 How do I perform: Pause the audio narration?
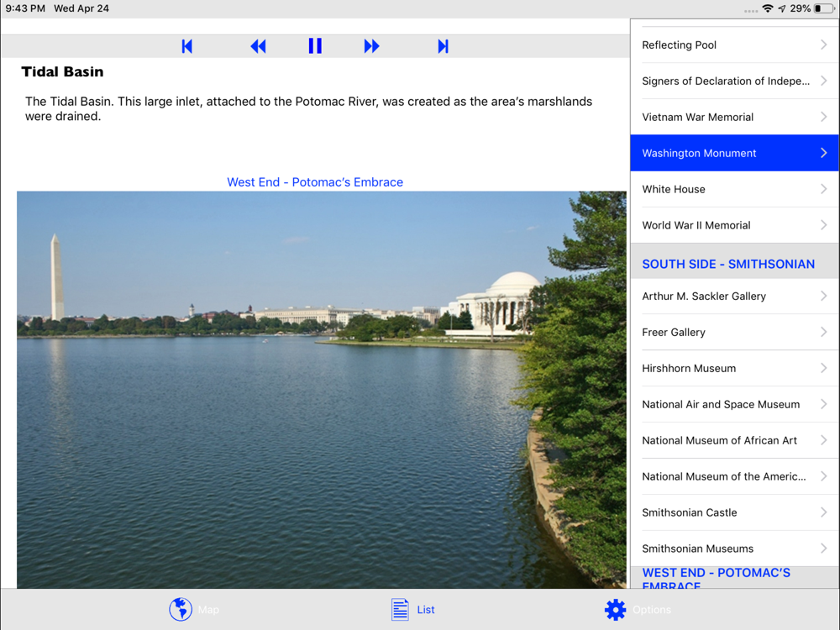316,46
